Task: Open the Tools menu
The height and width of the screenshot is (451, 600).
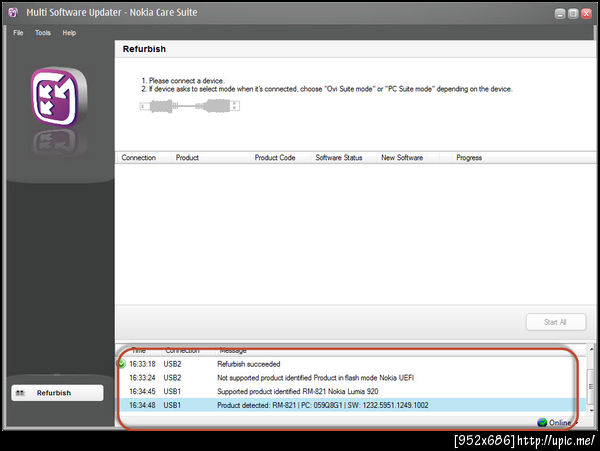Action: (43, 33)
